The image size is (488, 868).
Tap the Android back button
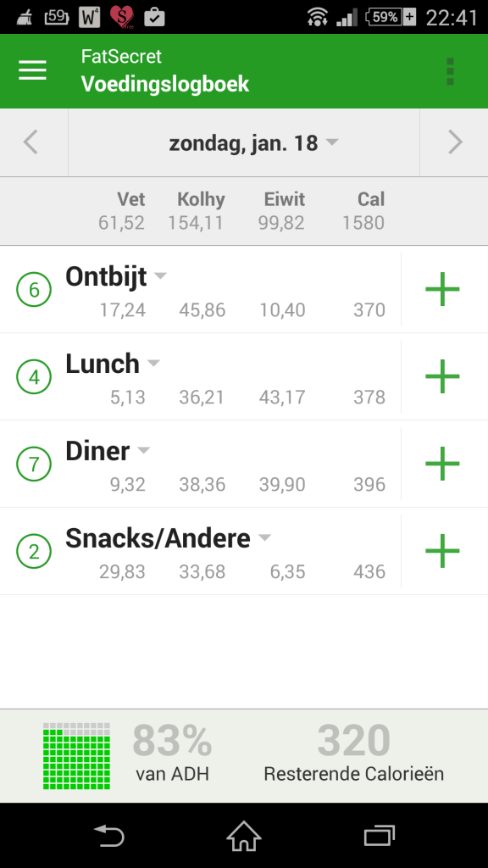(109, 836)
